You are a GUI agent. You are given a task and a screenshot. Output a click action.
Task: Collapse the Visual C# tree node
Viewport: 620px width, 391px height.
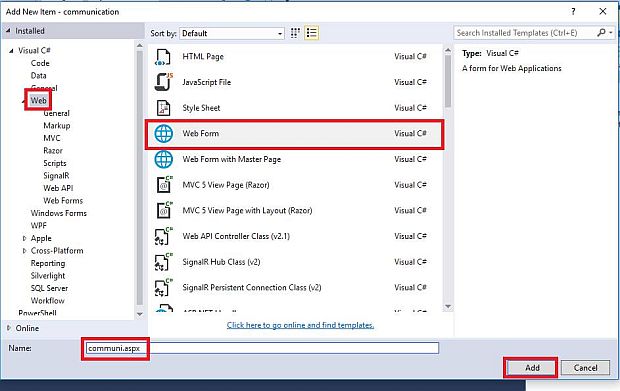click(x=11, y=51)
